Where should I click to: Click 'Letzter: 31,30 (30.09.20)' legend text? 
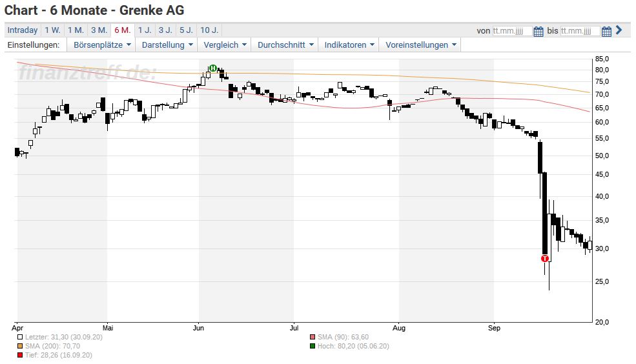click(x=64, y=338)
